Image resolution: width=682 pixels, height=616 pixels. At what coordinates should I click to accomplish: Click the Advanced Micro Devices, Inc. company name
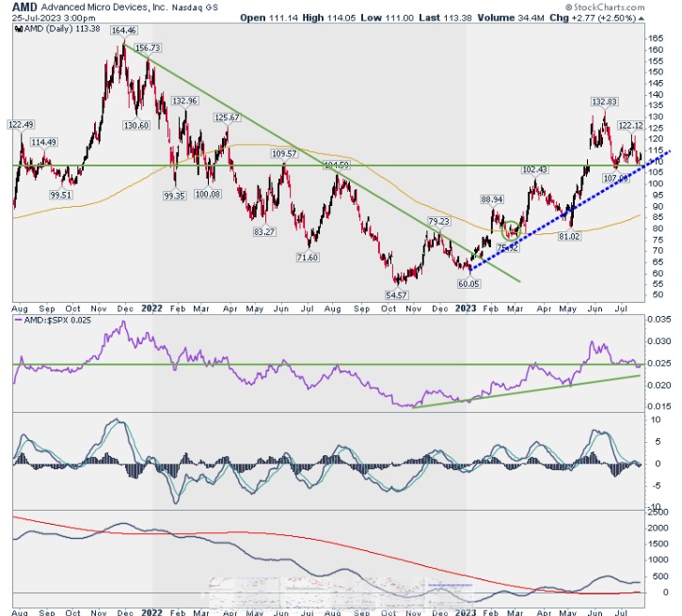click(104, 8)
